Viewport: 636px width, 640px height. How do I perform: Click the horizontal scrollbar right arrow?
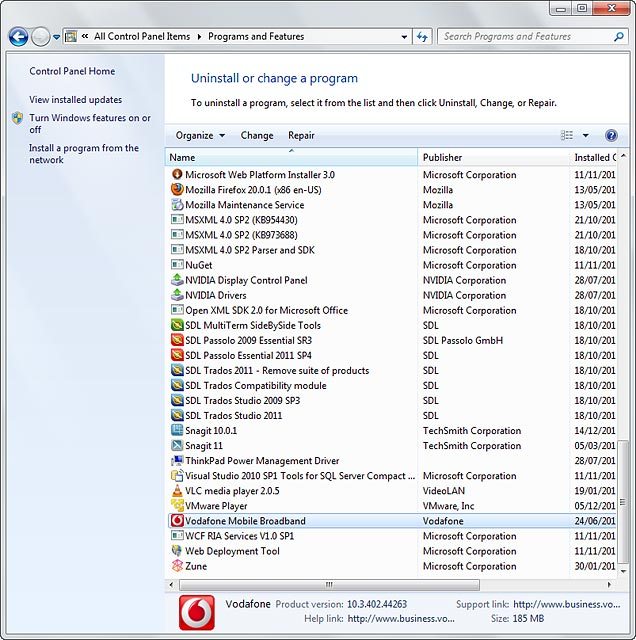pos(609,585)
